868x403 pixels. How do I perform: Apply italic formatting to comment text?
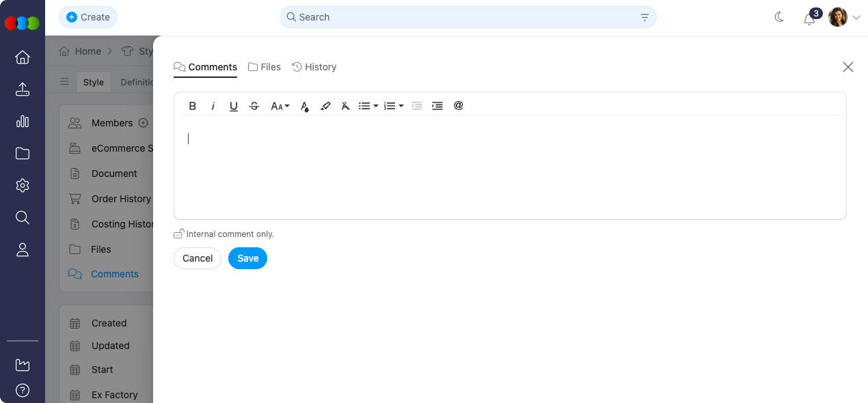click(213, 106)
